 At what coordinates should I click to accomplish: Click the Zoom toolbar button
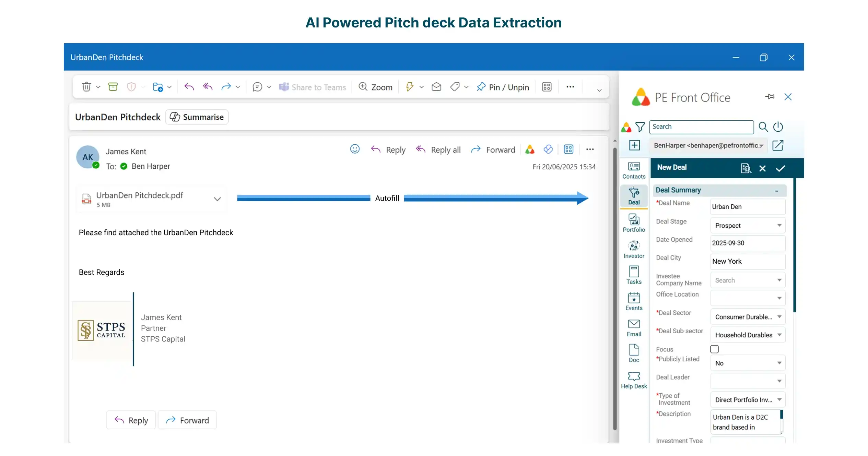pos(375,87)
